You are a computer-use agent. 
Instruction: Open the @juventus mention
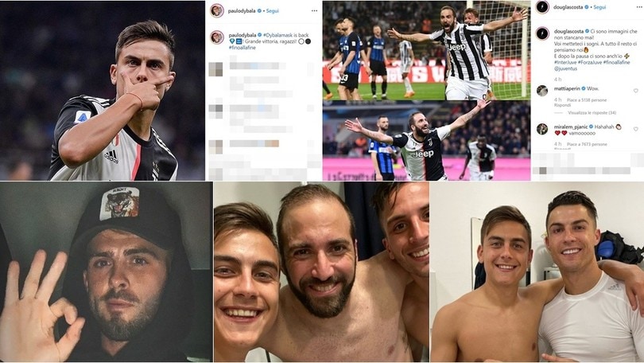565,68
